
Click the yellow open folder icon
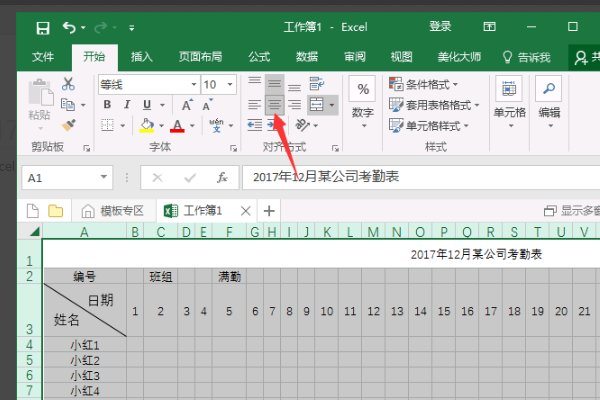click(x=55, y=211)
